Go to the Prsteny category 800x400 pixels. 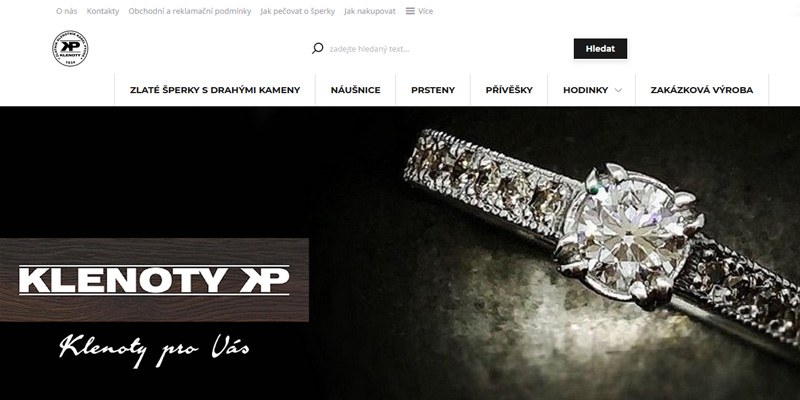pyautogui.click(x=433, y=90)
